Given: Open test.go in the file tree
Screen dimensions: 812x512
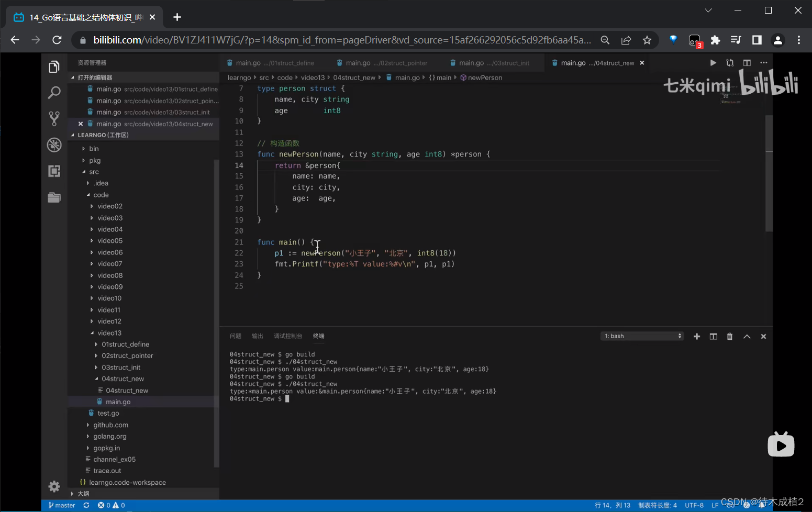Looking at the screenshot, I should tap(108, 414).
